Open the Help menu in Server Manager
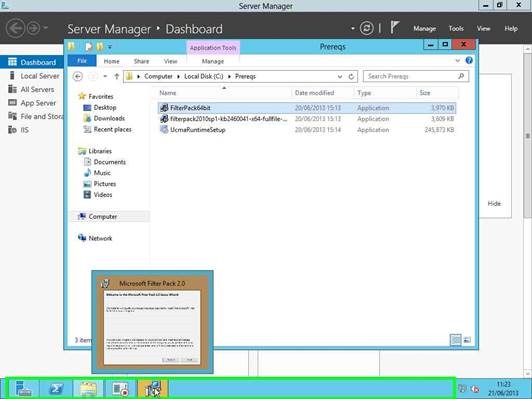Viewport: 532px width, 399px height. pyautogui.click(x=511, y=28)
